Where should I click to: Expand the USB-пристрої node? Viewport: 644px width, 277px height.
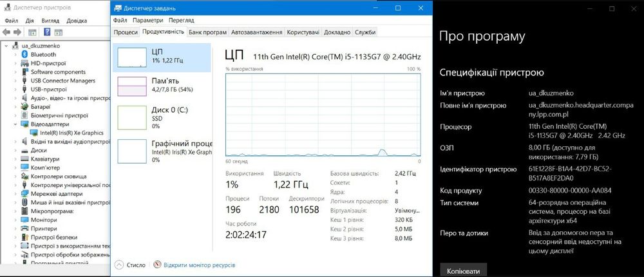15,89
